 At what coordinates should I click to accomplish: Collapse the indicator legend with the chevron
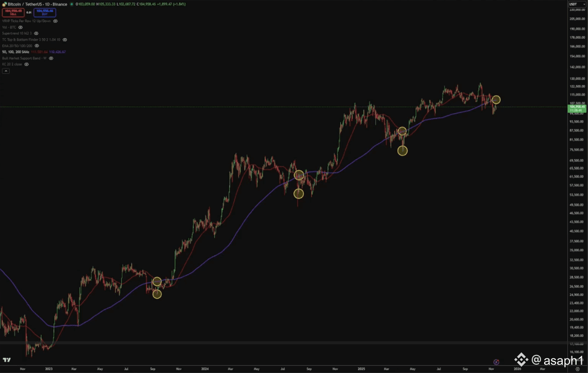tap(6, 71)
